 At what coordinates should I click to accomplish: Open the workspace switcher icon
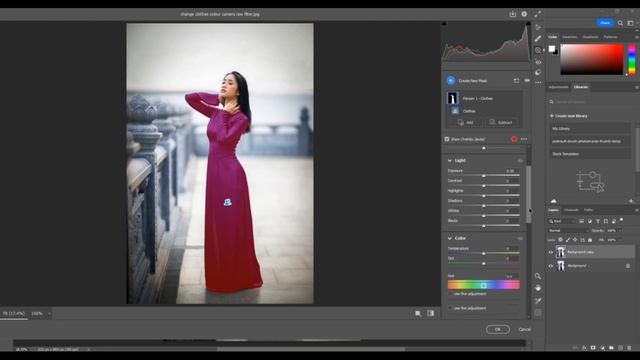[x=631, y=23]
